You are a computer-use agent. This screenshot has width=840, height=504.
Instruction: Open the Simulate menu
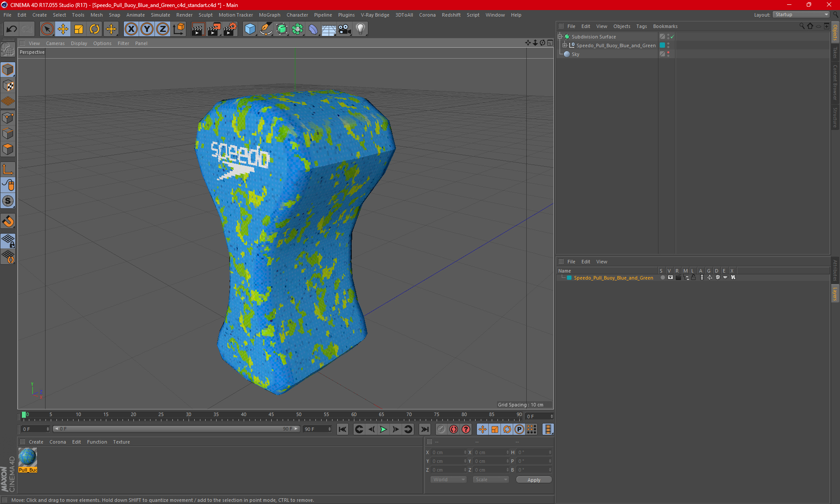[x=161, y=15]
